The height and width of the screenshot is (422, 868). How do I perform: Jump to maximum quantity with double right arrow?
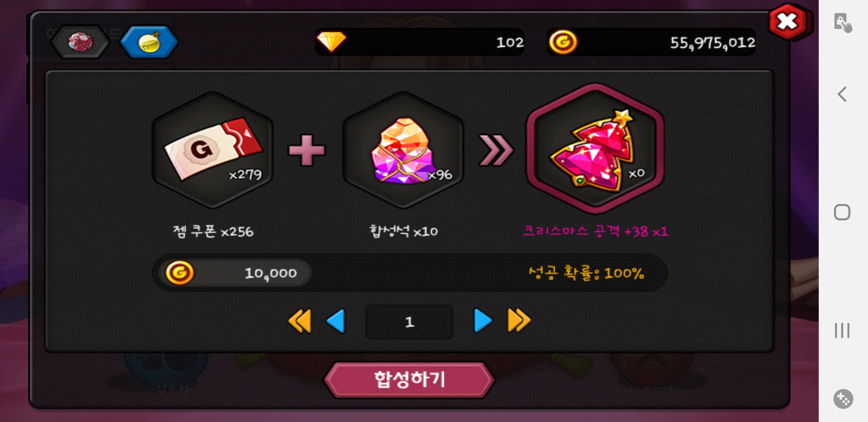pyautogui.click(x=519, y=321)
